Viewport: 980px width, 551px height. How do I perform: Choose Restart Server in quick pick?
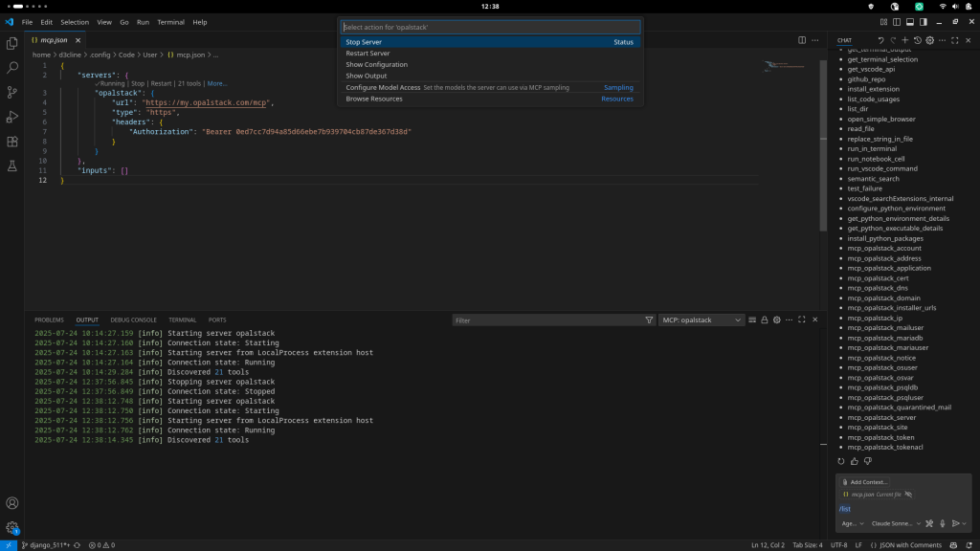tap(491, 54)
